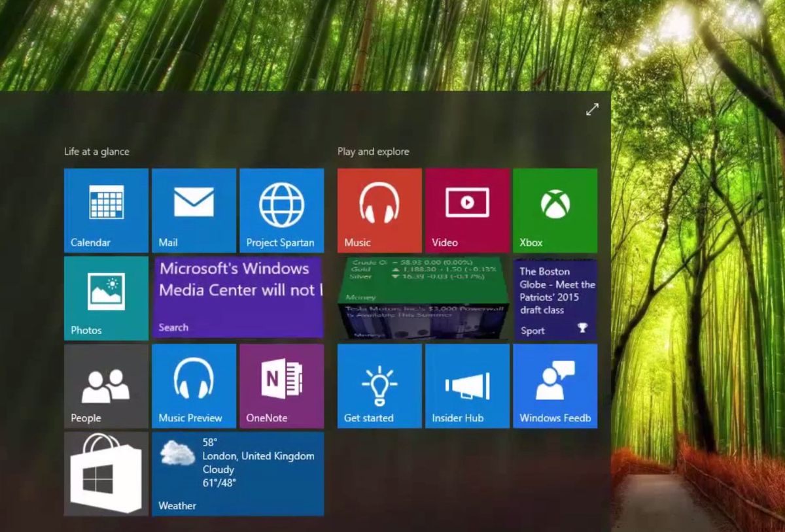The width and height of the screenshot is (785, 532).
Task: Open the Project Spartan browser
Action: (x=282, y=209)
